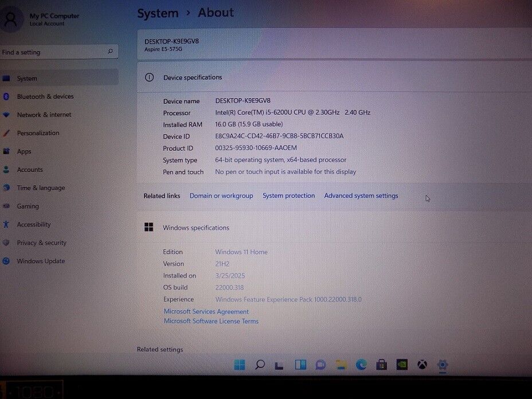Launch Chat from taskbar
Screen dimensions: 532x399
(x=320, y=365)
